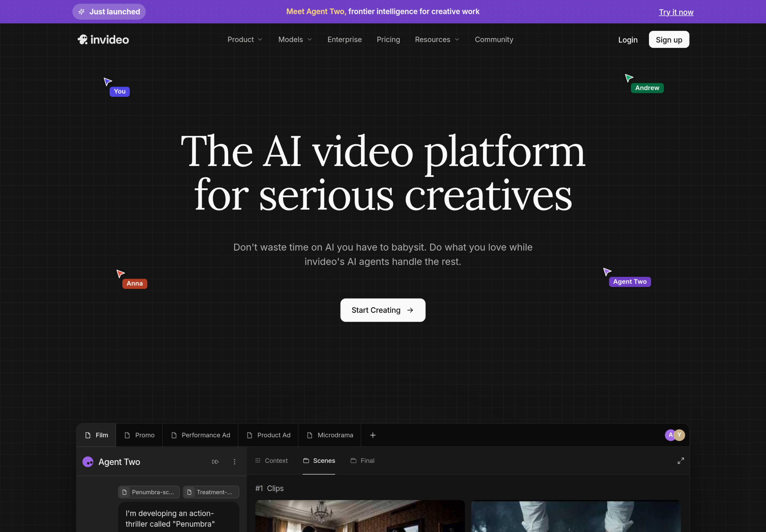Click the Agent Two purple avatar icon
Viewport: 766px width, 532px height.
point(88,462)
